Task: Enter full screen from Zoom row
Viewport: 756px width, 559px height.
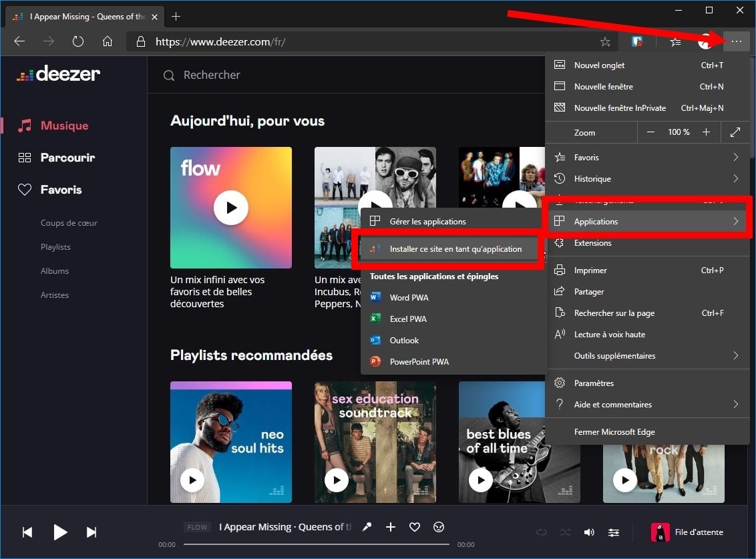Action: (735, 132)
